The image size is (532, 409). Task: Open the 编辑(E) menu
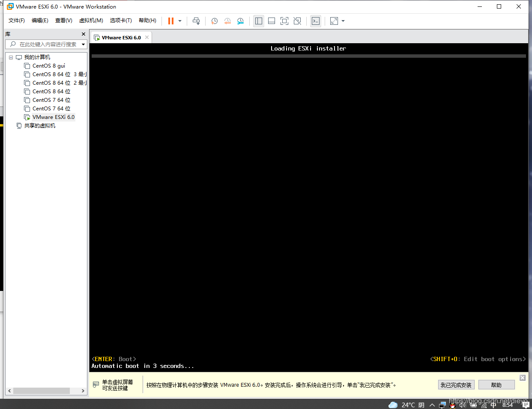tap(40, 21)
